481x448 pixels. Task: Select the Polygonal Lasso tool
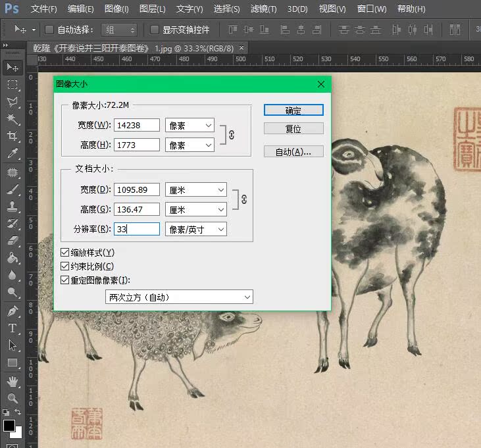tap(13, 102)
